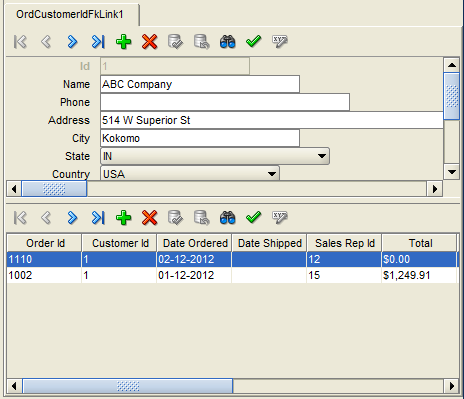Open the State dropdown showing IN
464x399 pixels.
point(215,156)
